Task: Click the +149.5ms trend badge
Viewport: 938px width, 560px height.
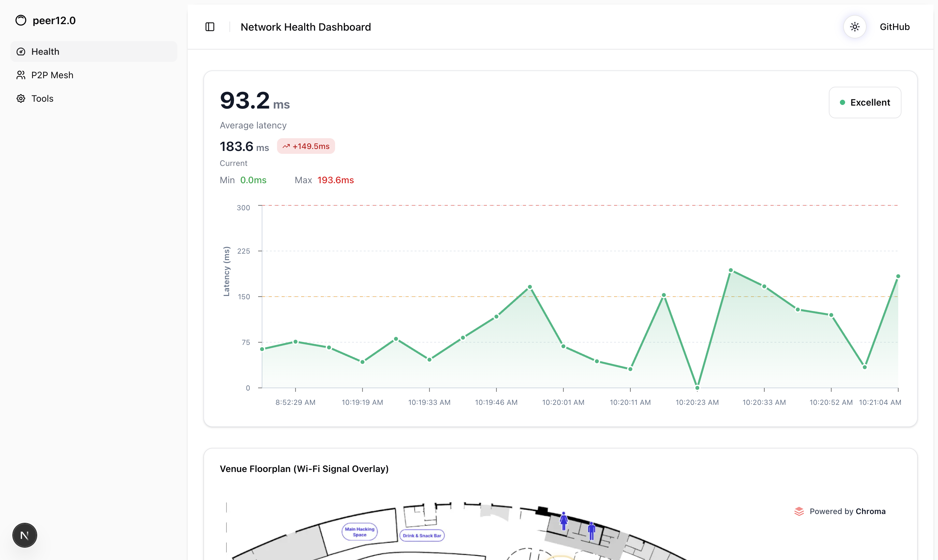Action: pos(306,146)
